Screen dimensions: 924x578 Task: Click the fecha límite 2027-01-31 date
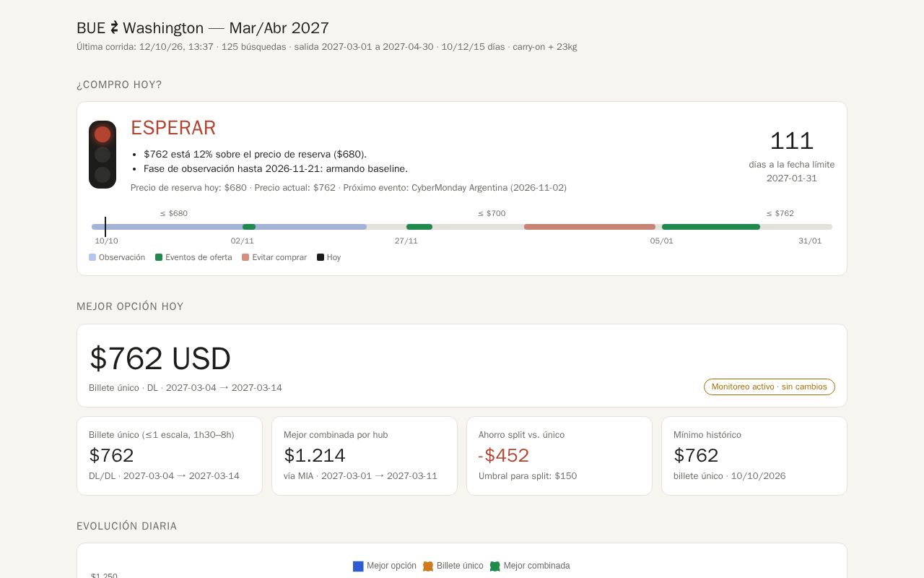(x=792, y=178)
